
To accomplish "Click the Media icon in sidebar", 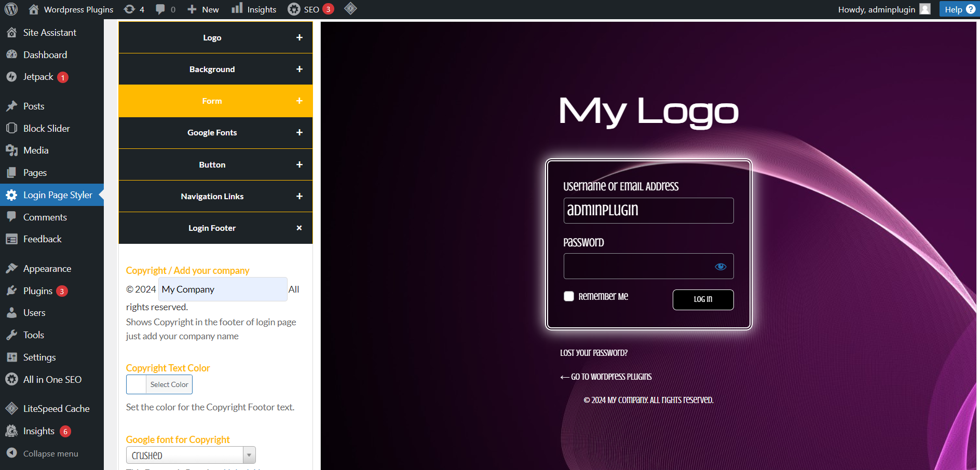I will [x=11, y=150].
